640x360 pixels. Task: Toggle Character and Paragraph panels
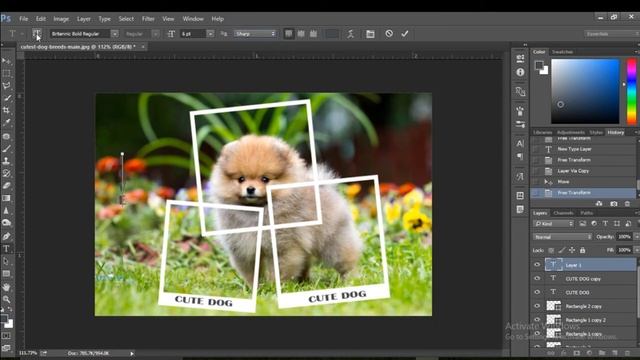[x=370, y=34]
